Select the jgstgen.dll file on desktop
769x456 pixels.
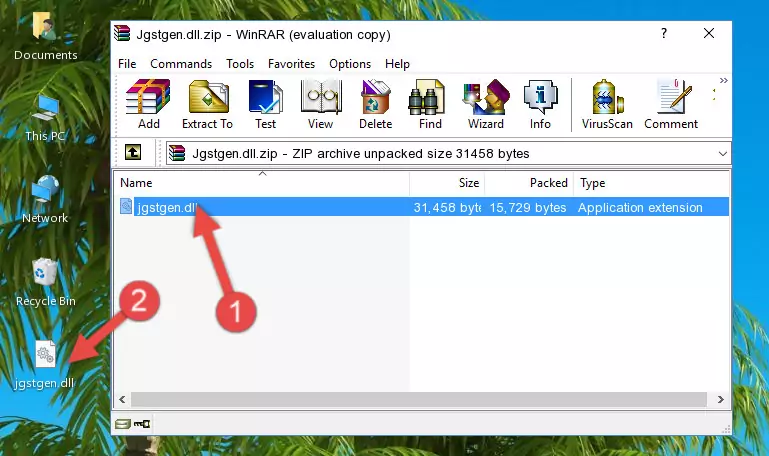pyautogui.click(x=45, y=366)
